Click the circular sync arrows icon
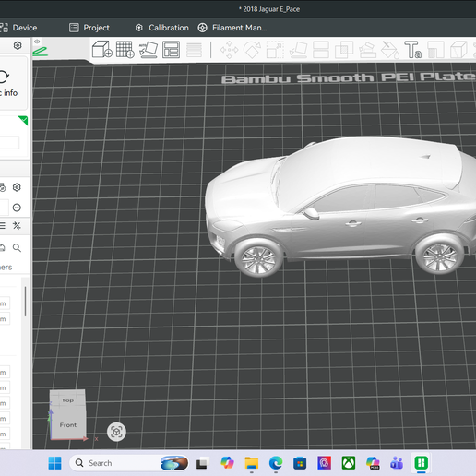 pos(4,77)
